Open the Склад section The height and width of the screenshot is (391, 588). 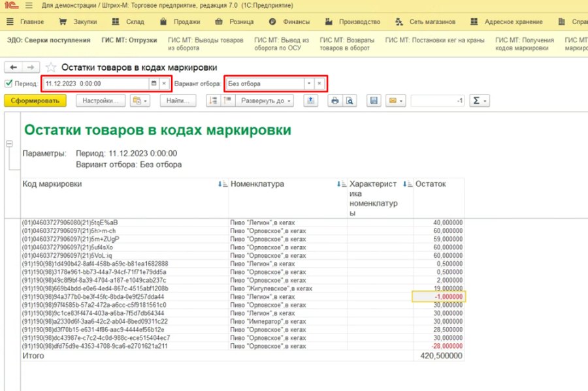pyautogui.click(x=128, y=22)
